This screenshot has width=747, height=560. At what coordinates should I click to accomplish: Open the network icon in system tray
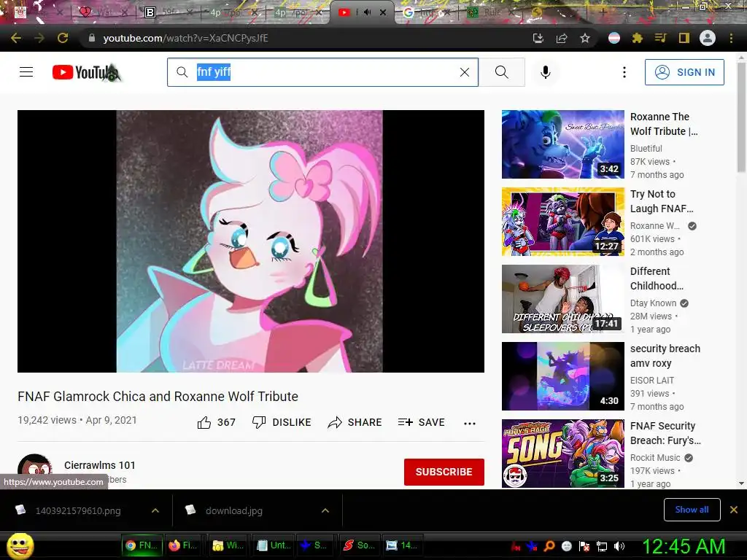click(602, 546)
